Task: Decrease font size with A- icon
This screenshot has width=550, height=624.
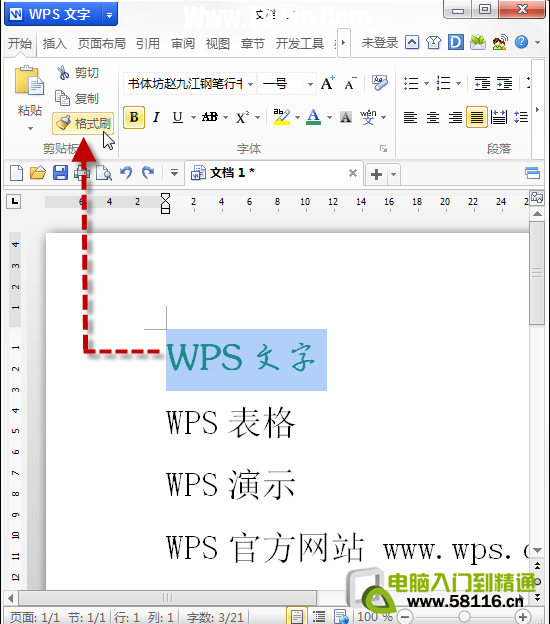Action: pyautogui.click(x=350, y=83)
